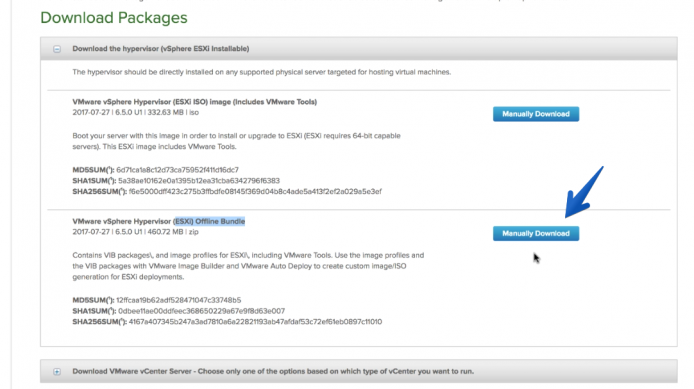Click 'The hypervisor should be directly installed' sentence
This screenshot has width=694, height=389.
[x=262, y=72]
